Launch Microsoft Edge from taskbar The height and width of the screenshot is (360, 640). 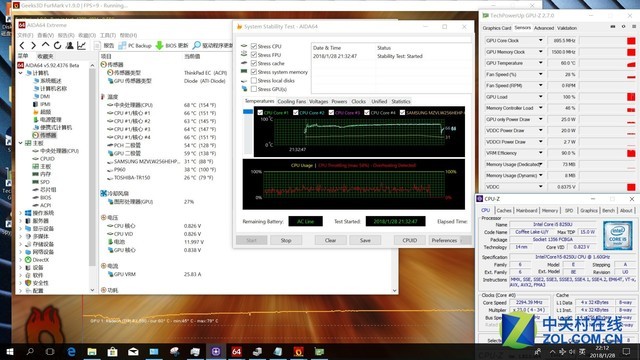click(x=71, y=351)
